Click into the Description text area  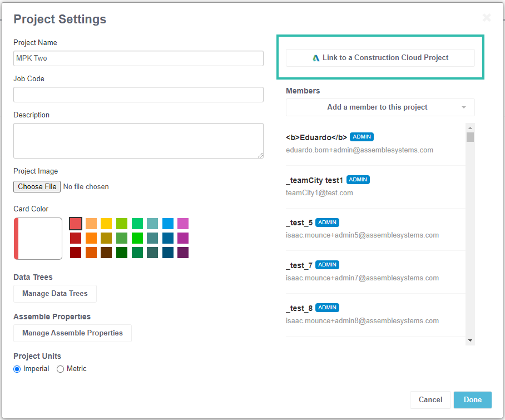click(x=138, y=140)
